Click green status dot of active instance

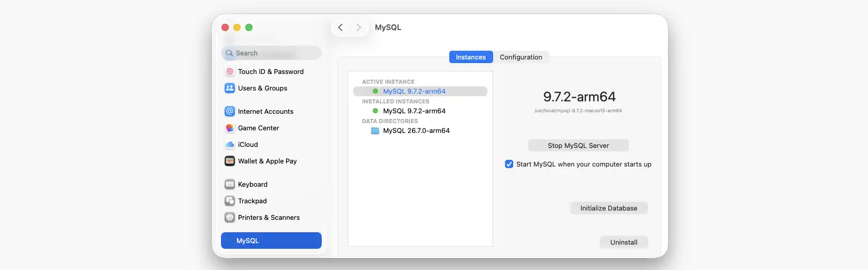tap(375, 91)
